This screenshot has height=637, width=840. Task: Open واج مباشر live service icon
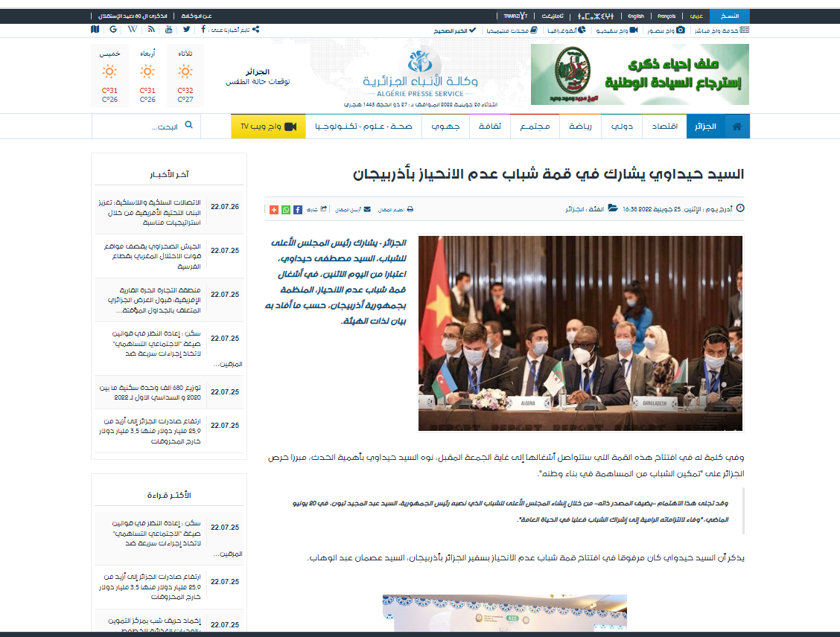pos(745,30)
